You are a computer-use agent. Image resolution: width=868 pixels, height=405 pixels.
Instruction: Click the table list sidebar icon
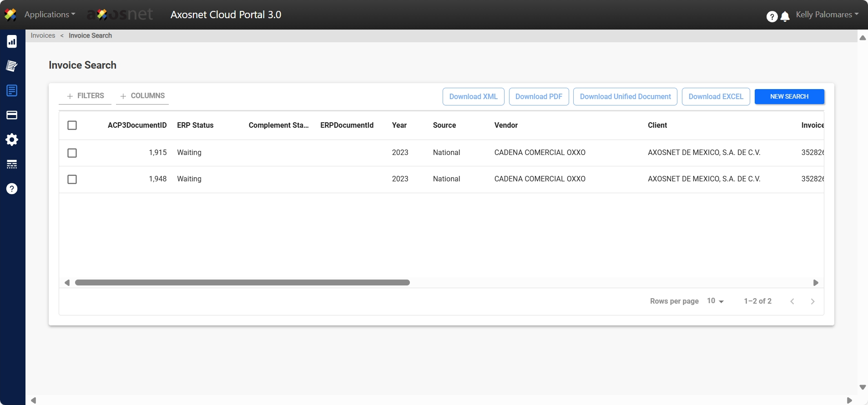tap(12, 164)
